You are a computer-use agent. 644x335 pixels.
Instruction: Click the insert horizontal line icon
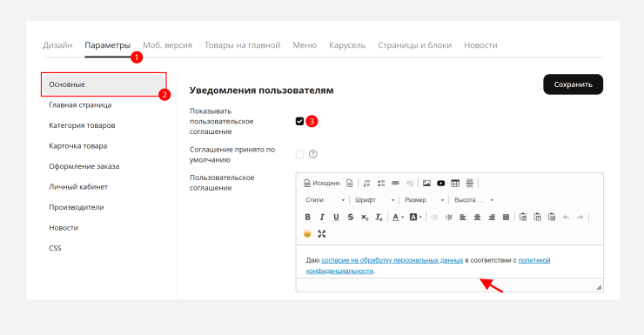[x=469, y=183]
